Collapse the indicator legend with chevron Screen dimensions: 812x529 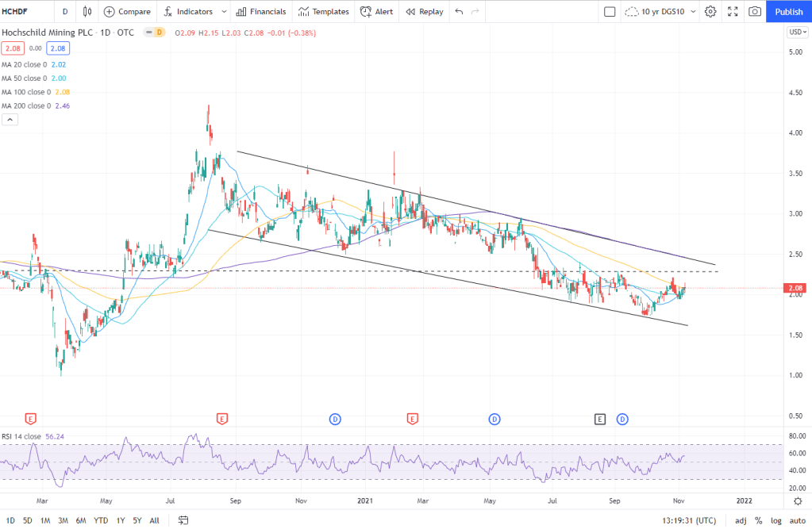click(10, 120)
